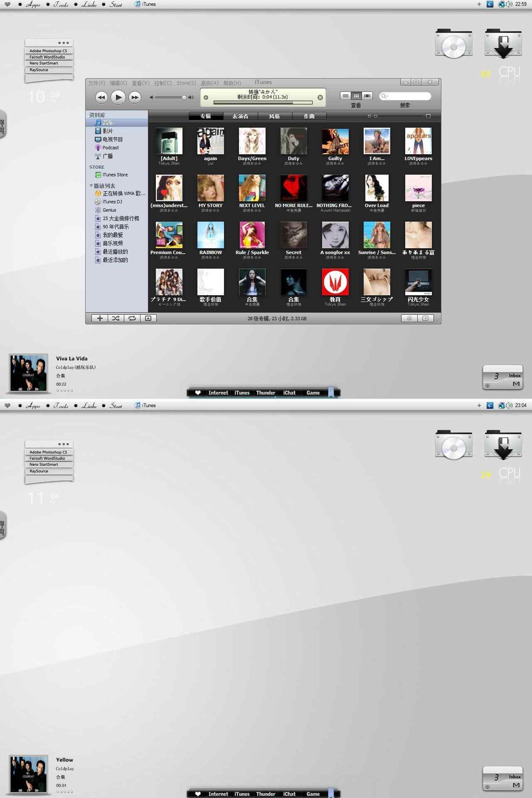
Task: Open the Store(S) menu
Action: click(x=186, y=83)
